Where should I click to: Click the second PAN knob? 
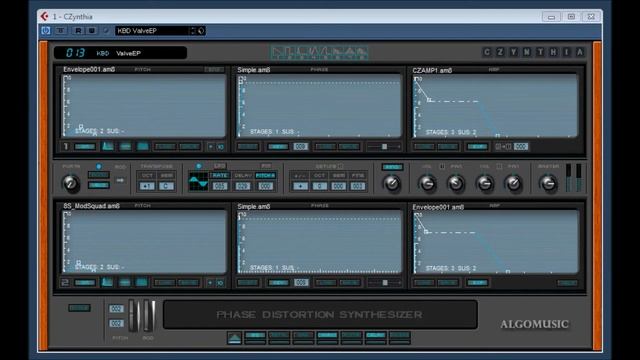pyautogui.click(x=513, y=184)
